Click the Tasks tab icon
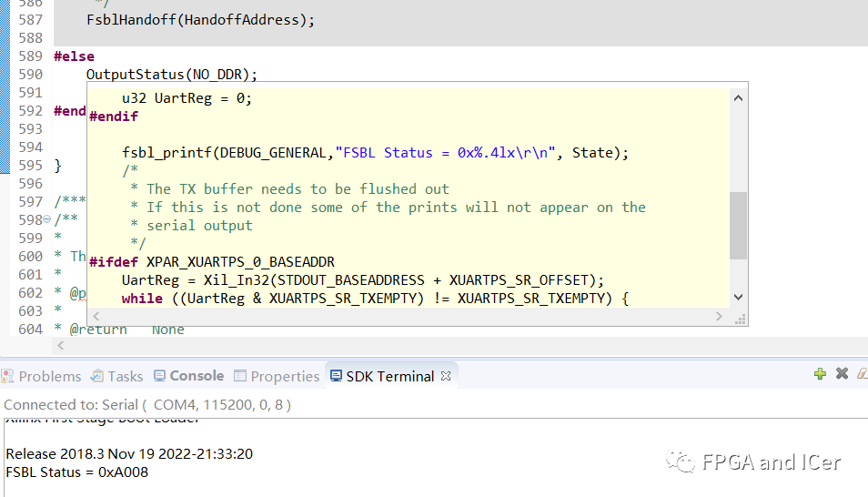The height and width of the screenshot is (497, 868). (96, 376)
